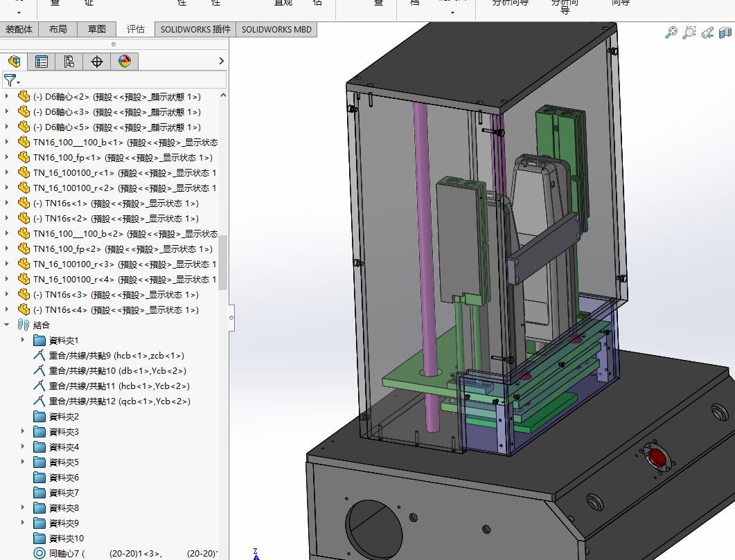Collapse the 結合 mates group
Screen dimensions: 735x560
pos(6,325)
